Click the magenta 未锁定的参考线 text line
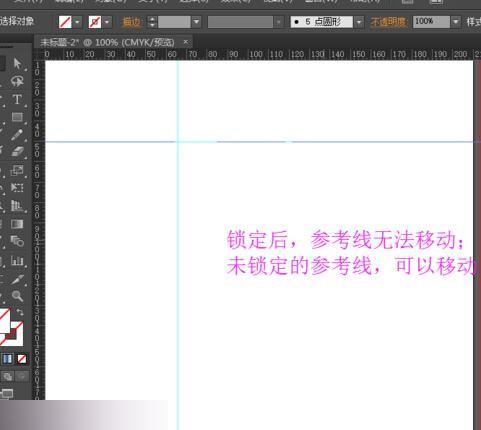This screenshot has height=430, width=481. click(352, 266)
